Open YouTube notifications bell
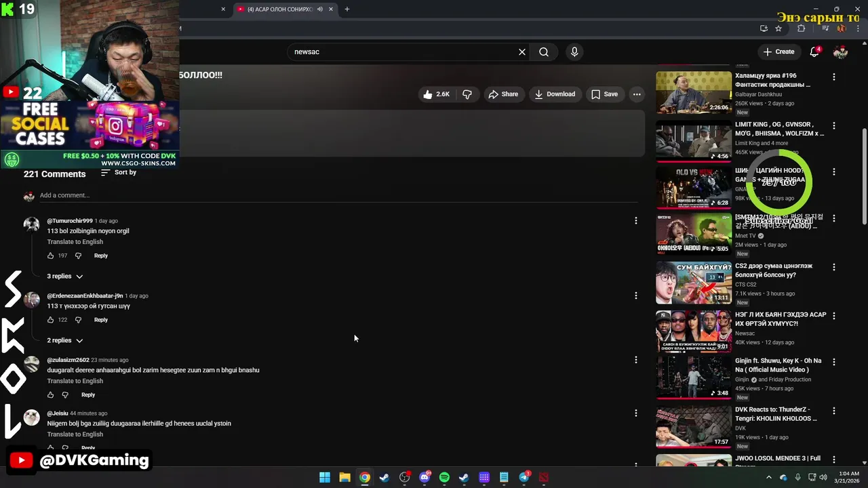 coord(815,52)
